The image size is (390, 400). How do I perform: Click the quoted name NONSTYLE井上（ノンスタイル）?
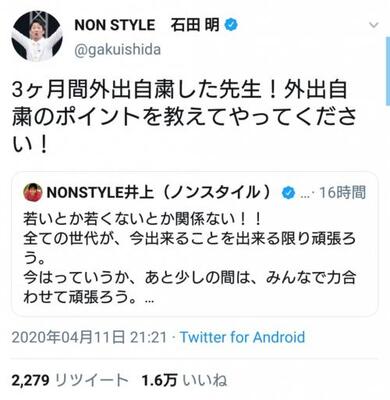[159, 192]
